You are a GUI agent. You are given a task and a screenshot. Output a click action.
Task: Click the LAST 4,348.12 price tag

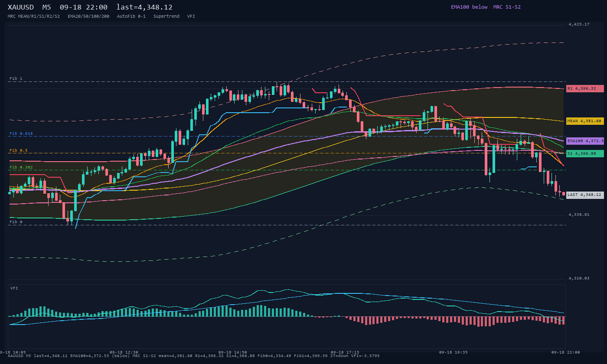coord(585,195)
